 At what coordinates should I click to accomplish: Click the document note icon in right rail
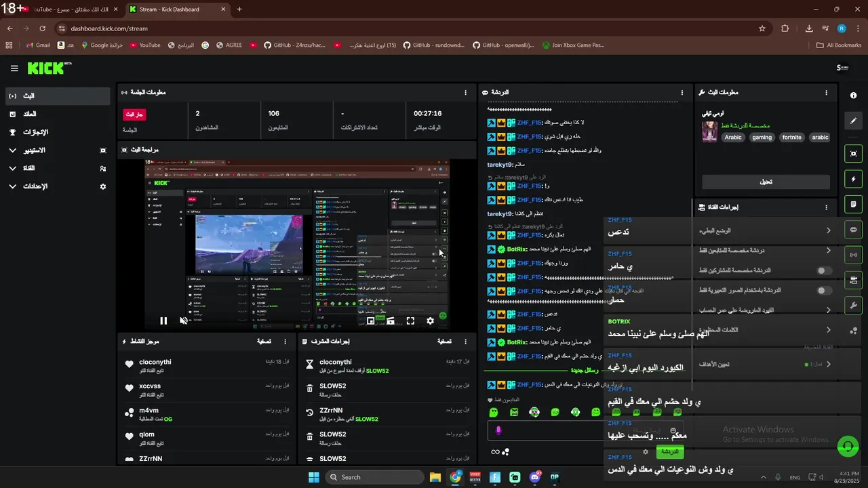pos(854,204)
